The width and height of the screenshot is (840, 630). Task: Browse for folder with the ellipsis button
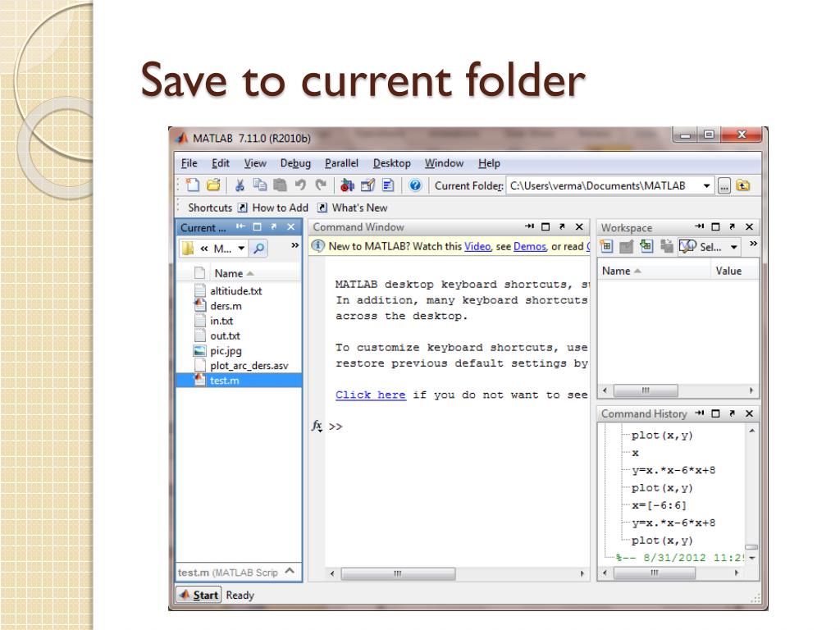[724, 186]
